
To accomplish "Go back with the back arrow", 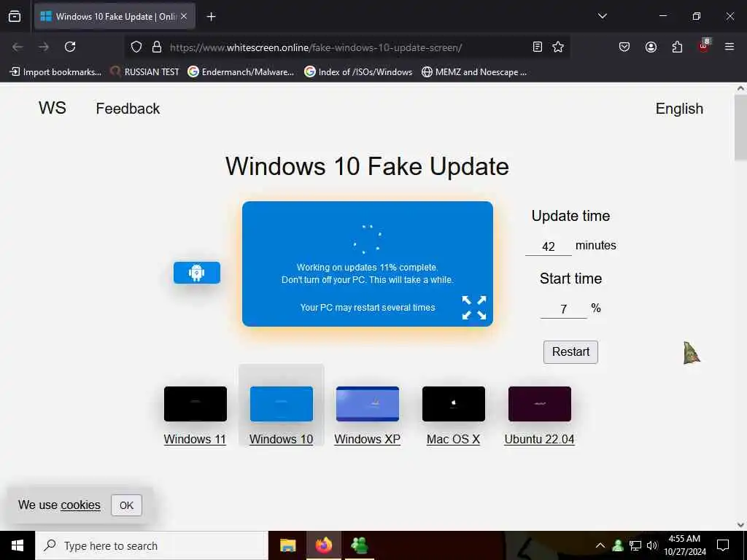I will click(x=18, y=47).
